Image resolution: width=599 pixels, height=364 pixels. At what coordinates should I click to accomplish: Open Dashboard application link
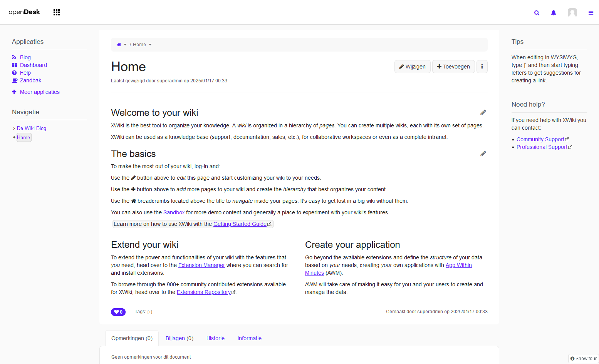click(x=34, y=65)
